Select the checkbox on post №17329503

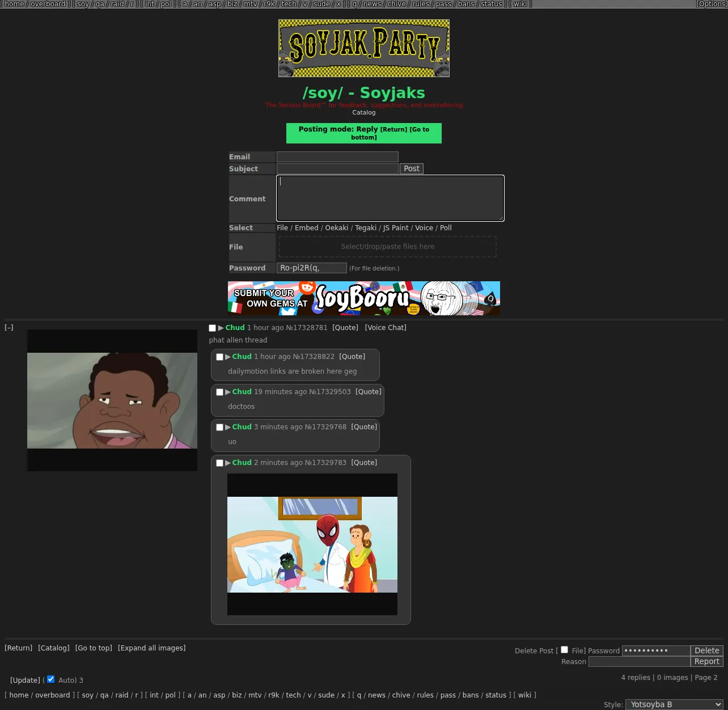tap(220, 392)
